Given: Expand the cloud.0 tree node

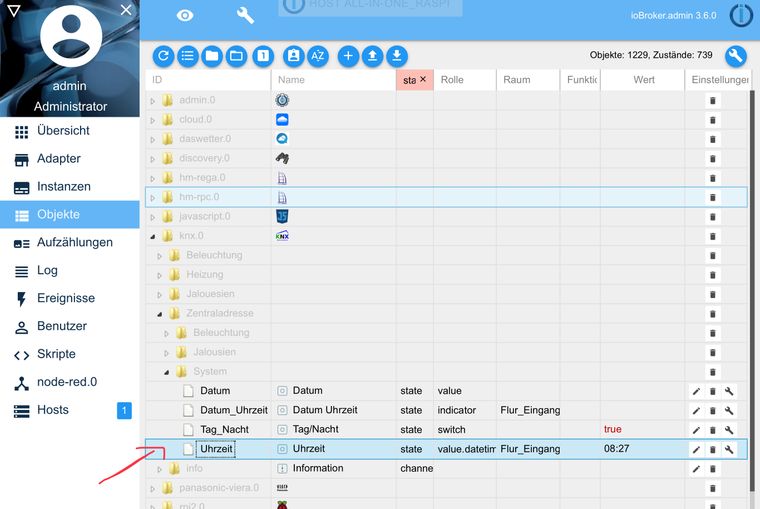Looking at the screenshot, I should (153, 120).
